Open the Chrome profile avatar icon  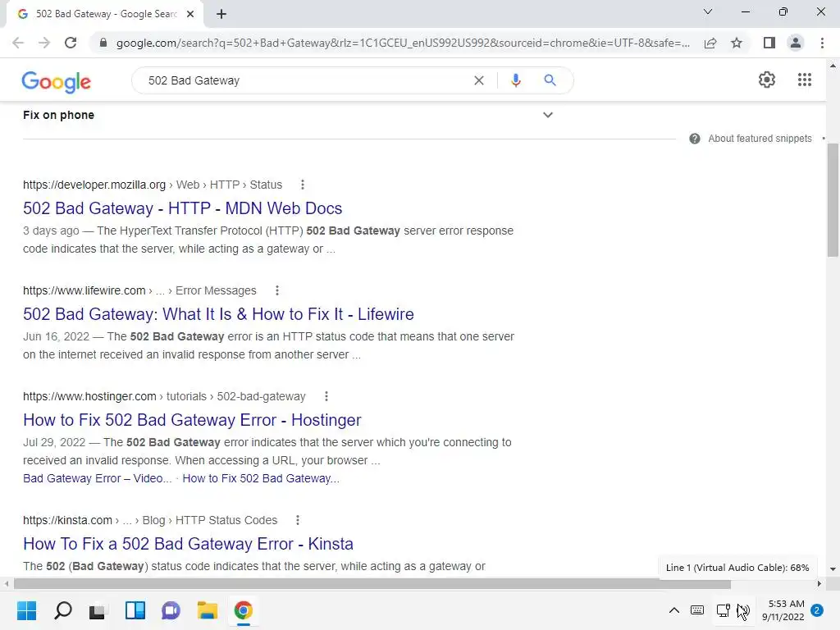tap(796, 43)
